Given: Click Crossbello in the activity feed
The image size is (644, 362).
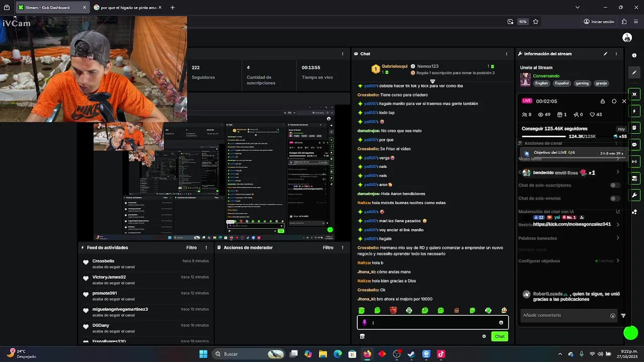Looking at the screenshot, I should [103, 261].
